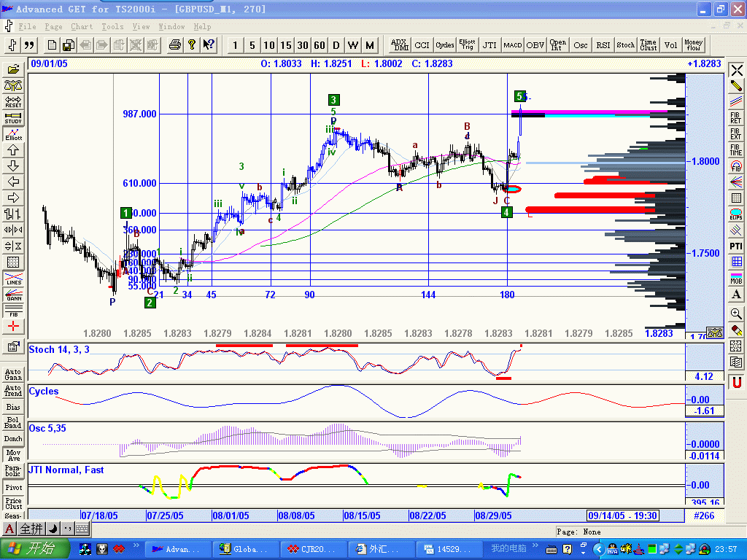Screen dimensions: 747x560
Task: Toggle Auto Trend button
Action: click(13, 391)
